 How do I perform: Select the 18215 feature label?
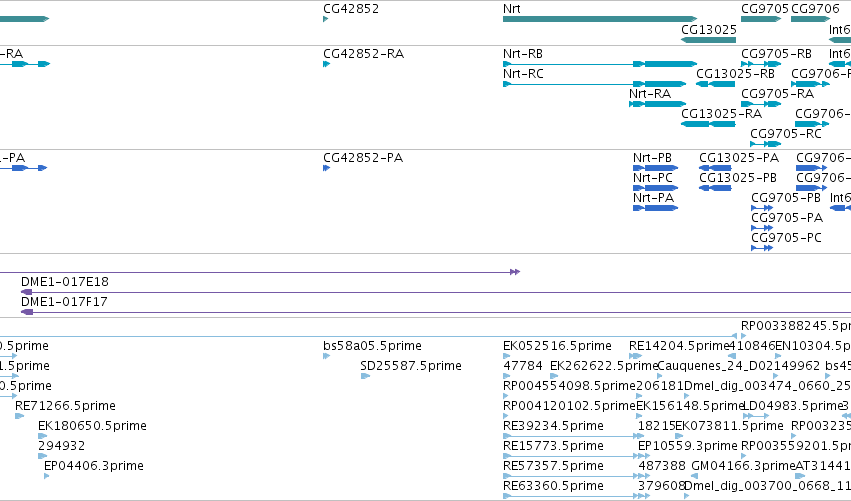(656, 426)
